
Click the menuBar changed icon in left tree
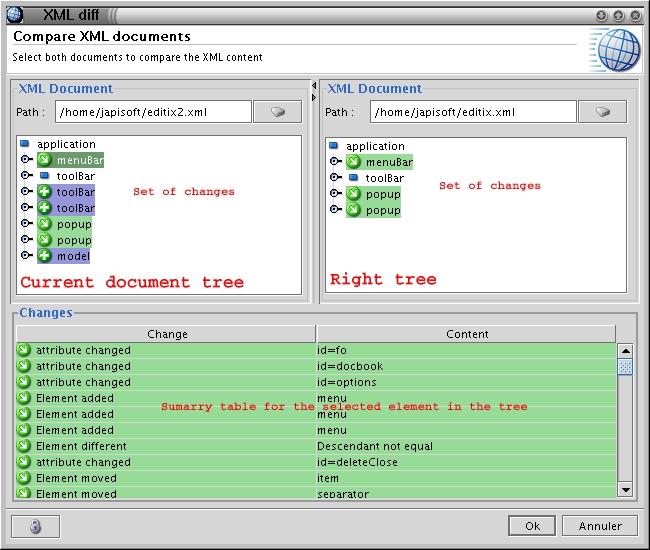(x=45, y=160)
